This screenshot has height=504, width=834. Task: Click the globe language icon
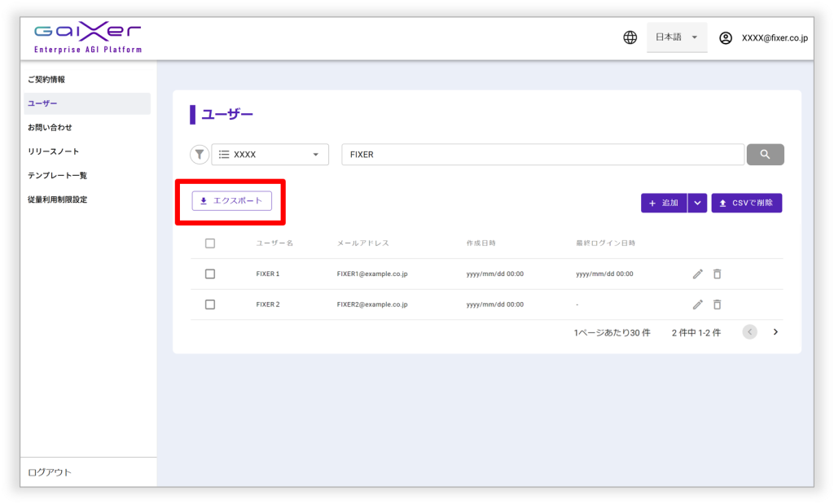pos(630,37)
